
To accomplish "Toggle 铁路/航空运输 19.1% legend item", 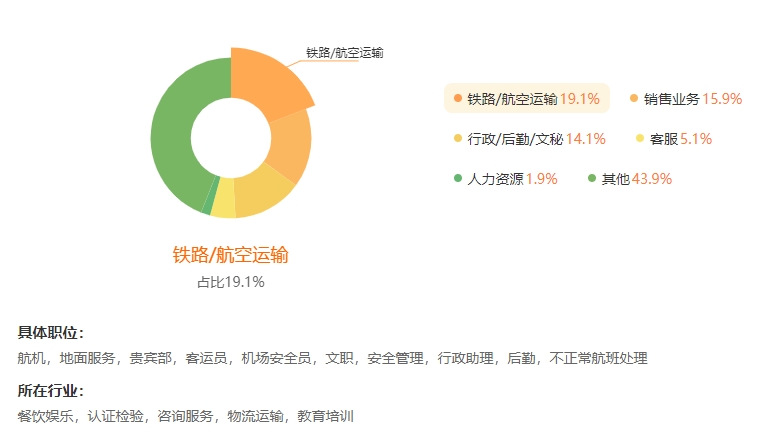I will (x=526, y=99).
